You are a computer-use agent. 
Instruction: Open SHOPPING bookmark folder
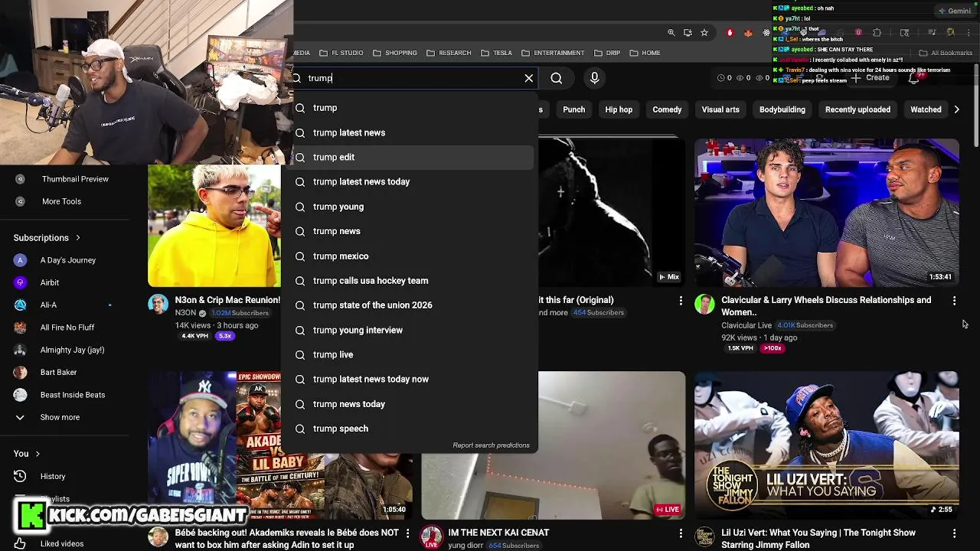(395, 53)
